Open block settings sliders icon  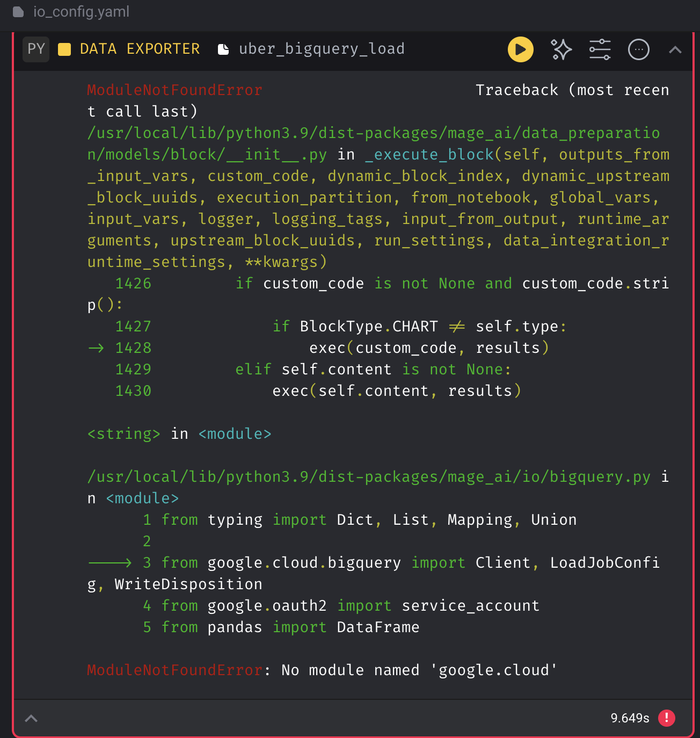(x=600, y=49)
